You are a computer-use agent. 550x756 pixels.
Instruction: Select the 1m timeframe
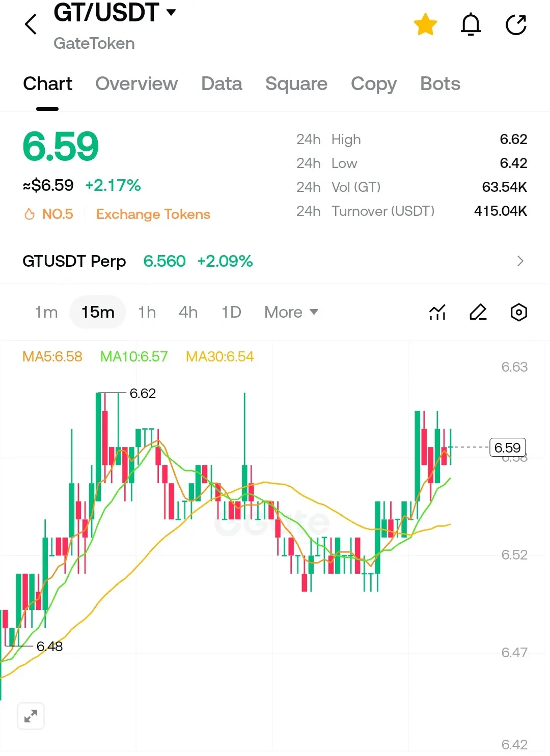point(46,312)
